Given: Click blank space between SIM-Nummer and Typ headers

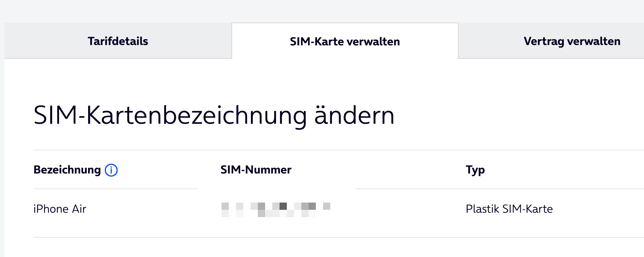Looking at the screenshot, I should point(377,170).
